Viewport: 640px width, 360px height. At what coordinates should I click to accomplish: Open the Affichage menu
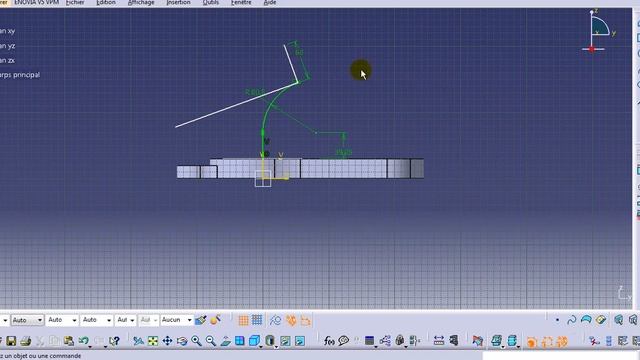(141, 2)
